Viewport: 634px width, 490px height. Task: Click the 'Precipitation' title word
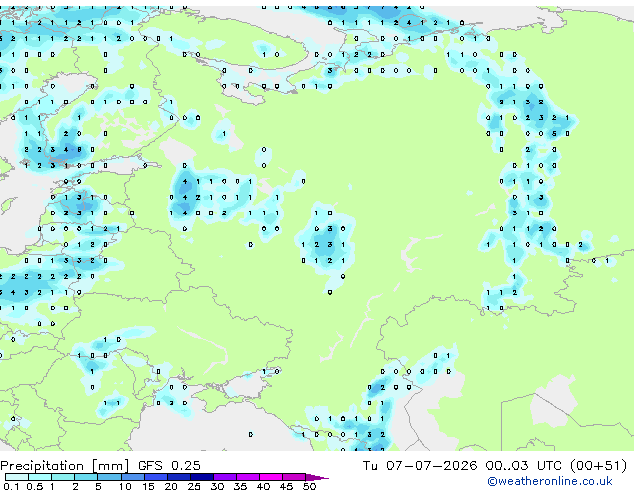click(42, 466)
